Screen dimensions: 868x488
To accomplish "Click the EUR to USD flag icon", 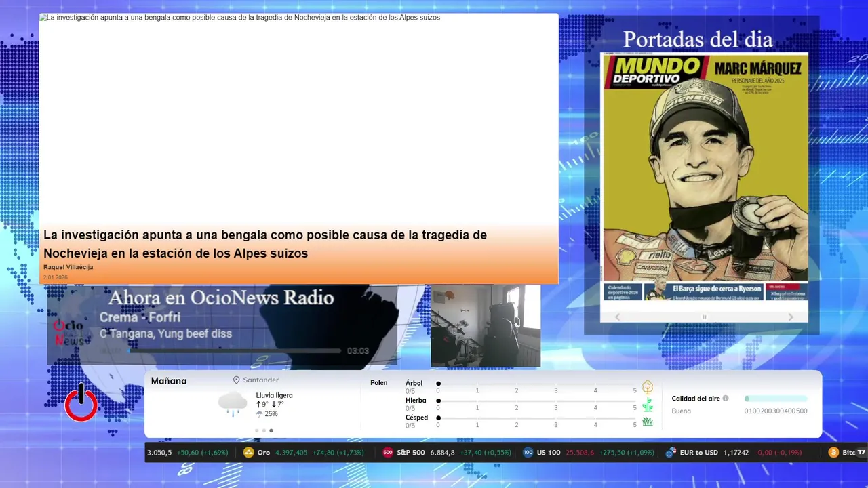I will tap(671, 453).
